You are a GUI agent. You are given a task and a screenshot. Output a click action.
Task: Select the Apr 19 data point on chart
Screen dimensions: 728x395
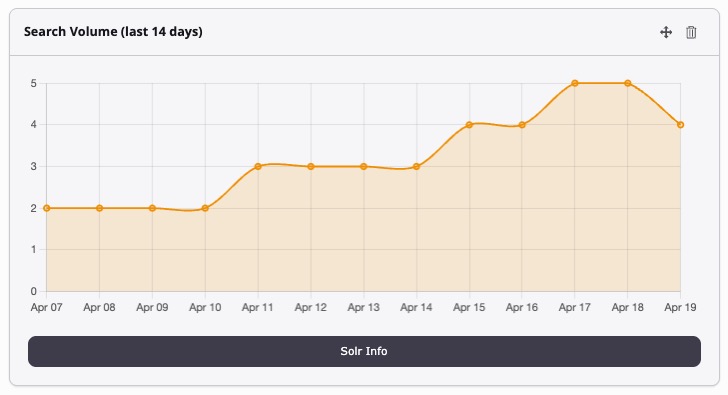point(680,125)
